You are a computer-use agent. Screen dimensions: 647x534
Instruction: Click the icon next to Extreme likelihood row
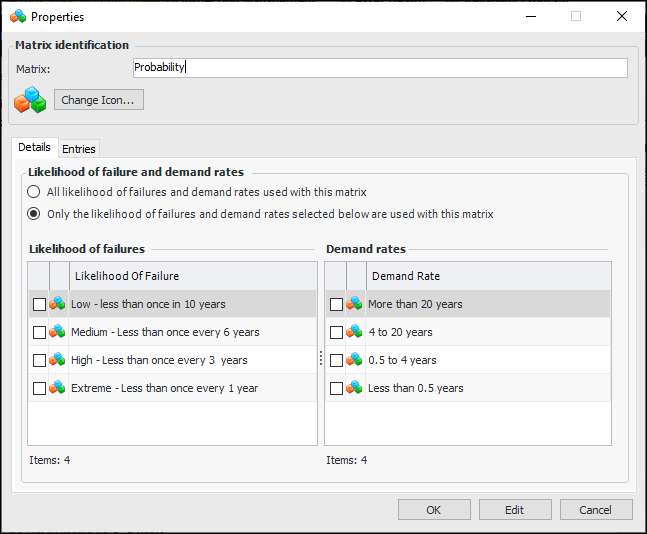[x=58, y=388]
